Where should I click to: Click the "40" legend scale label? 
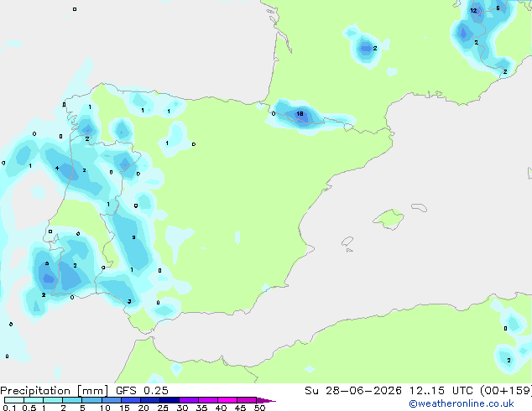(221, 408)
